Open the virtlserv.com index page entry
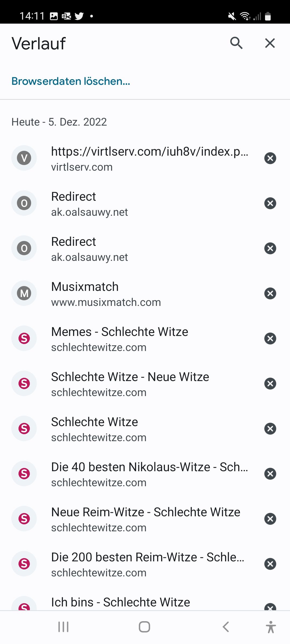This screenshot has width=290, height=644. pos(149,158)
